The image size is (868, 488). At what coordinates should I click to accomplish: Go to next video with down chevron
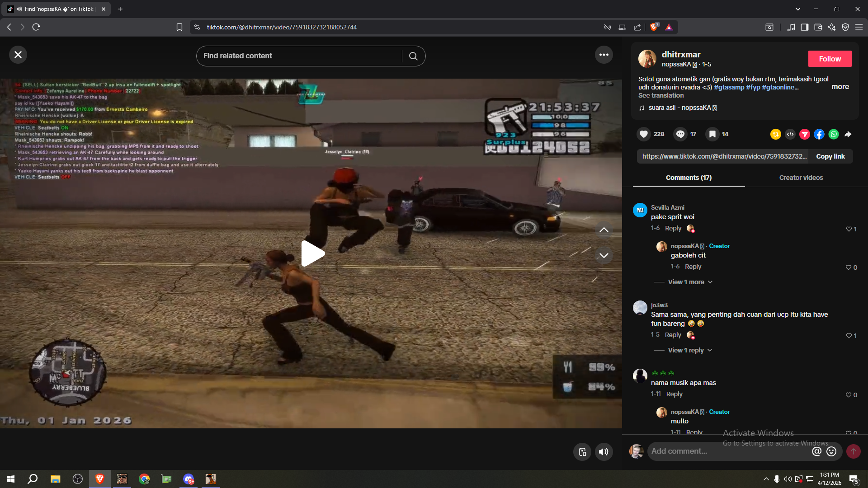coord(604,255)
